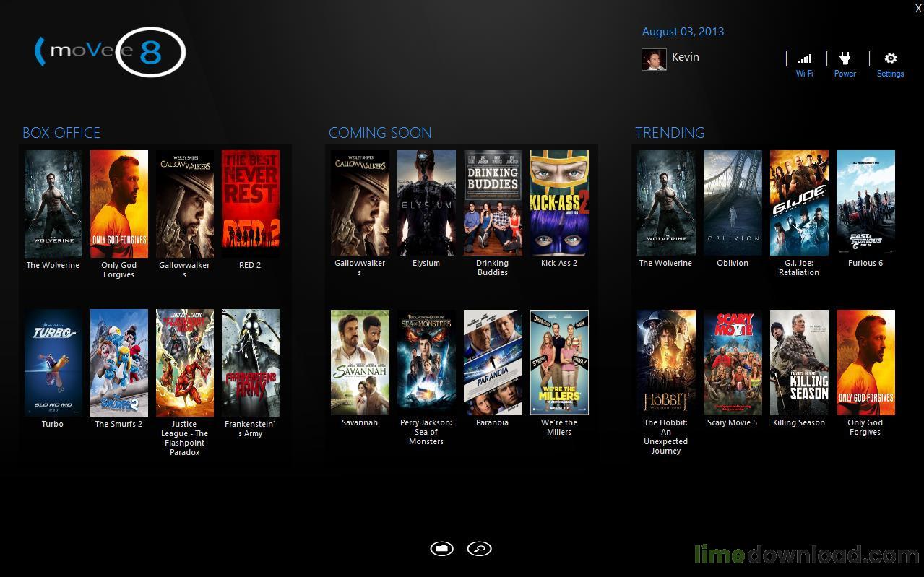Click the "Savannah" title text
This screenshot has width=924, height=577.
point(360,423)
